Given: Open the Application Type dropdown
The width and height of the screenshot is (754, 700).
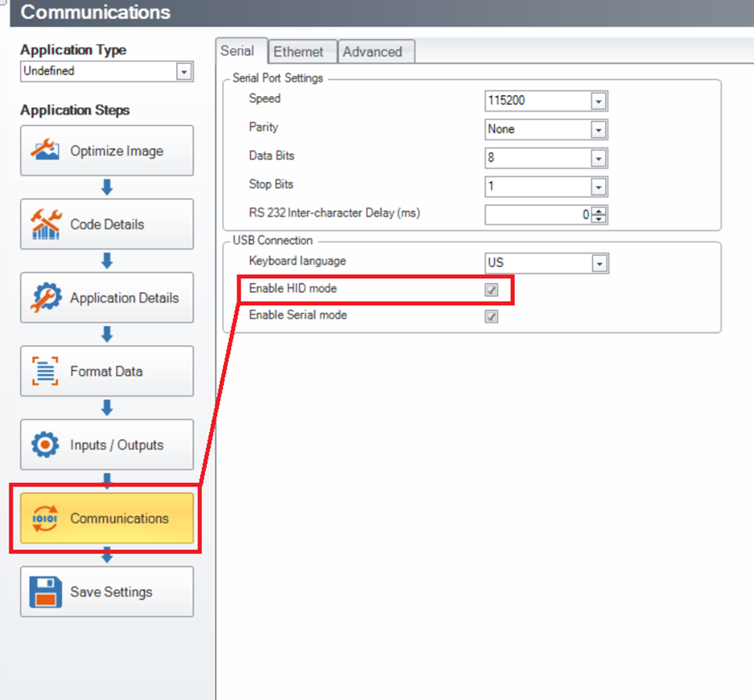Looking at the screenshot, I should [184, 72].
